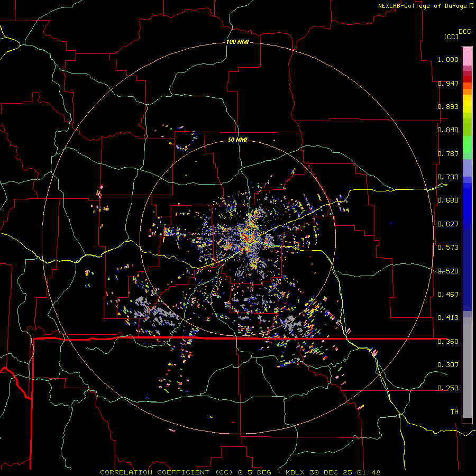
Task: Click the 0.467 color scale value
Action: (448, 295)
